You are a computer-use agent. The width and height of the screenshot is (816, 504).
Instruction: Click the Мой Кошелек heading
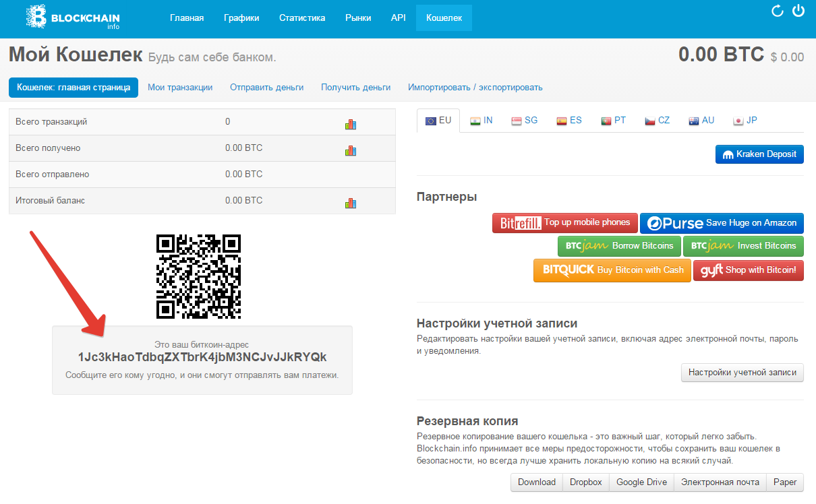click(76, 55)
